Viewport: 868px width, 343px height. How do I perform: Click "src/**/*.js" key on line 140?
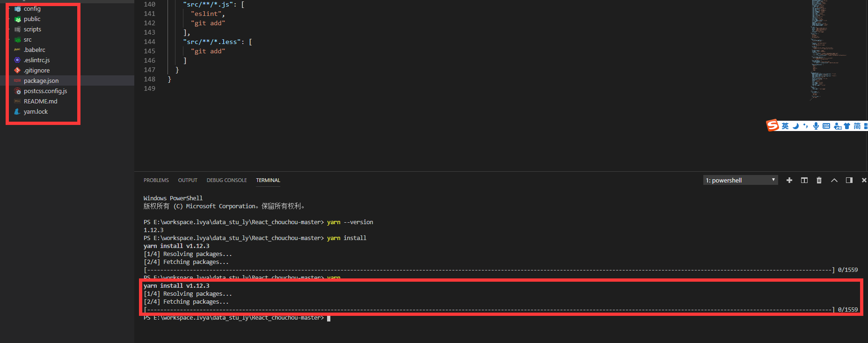(x=208, y=4)
